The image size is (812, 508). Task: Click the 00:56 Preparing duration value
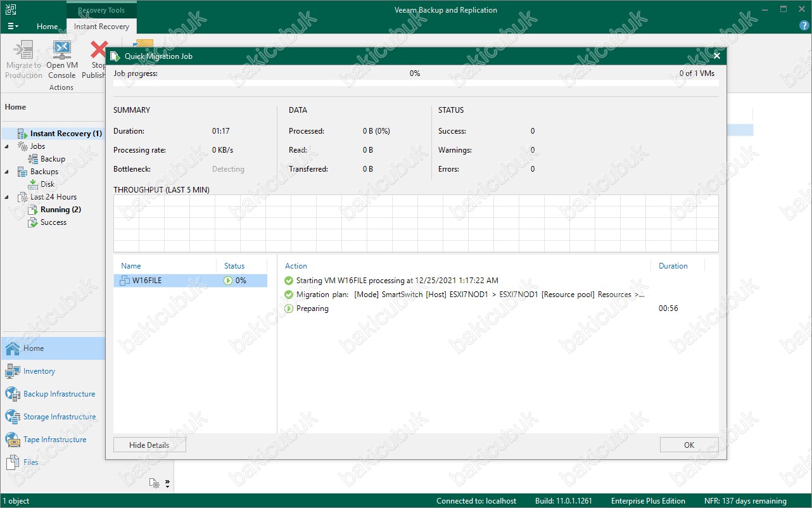pos(668,308)
